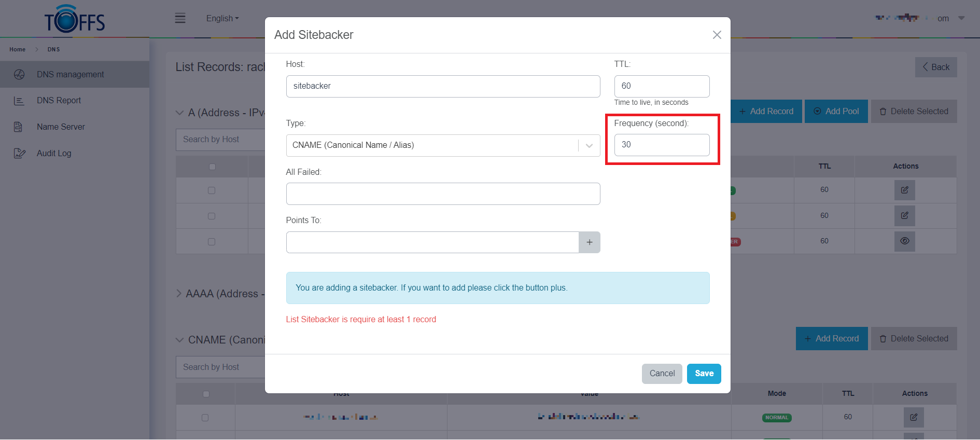Open the English language dropdown

[x=222, y=18]
